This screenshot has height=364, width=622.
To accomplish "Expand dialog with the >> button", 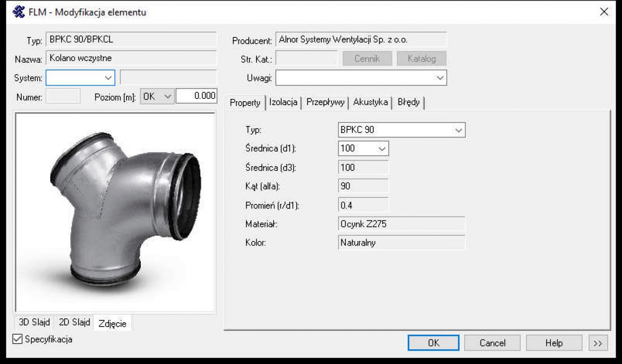I will [x=598, y=343].
